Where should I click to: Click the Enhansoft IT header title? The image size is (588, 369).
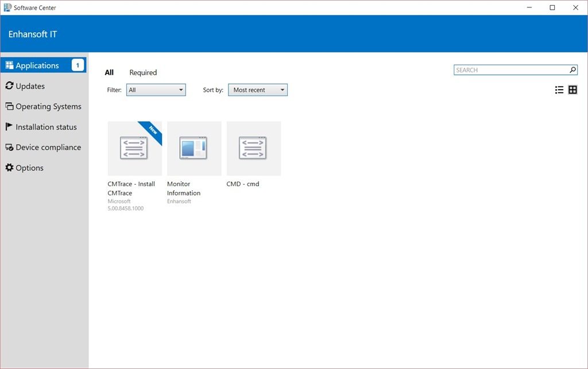pos(33,34)
